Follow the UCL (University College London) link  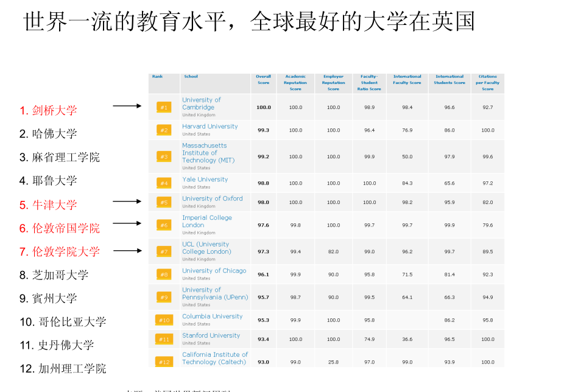(x=206, y=248)
